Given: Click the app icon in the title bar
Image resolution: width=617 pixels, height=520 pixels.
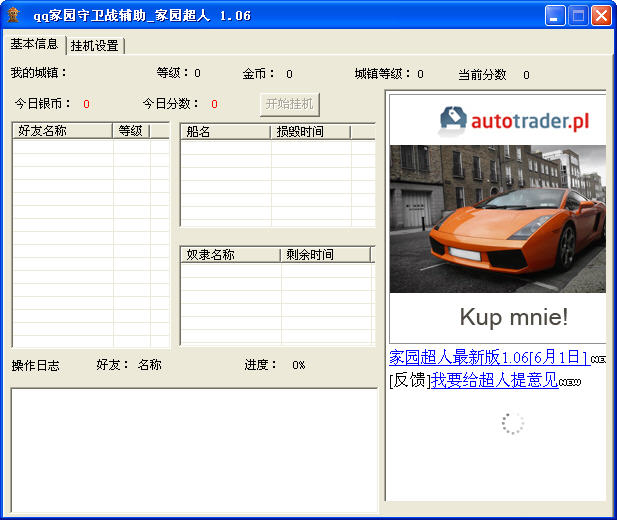Looking at the screenshot, I should pyautogui.click(x=14, y=15).
